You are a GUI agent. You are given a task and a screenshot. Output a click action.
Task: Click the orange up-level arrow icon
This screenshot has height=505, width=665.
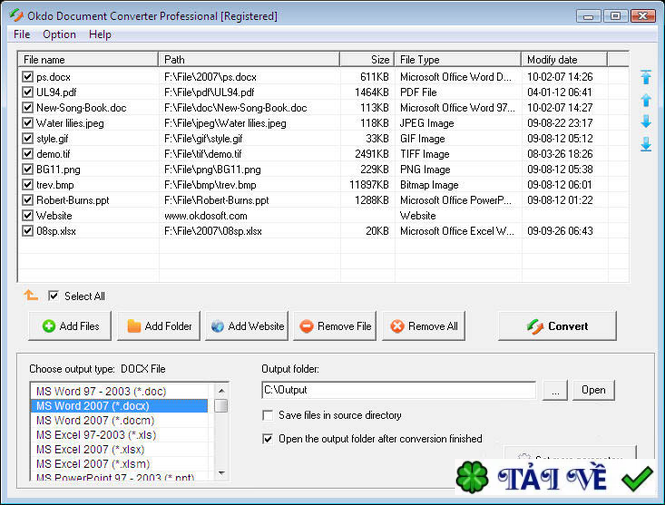click(30, 295)
